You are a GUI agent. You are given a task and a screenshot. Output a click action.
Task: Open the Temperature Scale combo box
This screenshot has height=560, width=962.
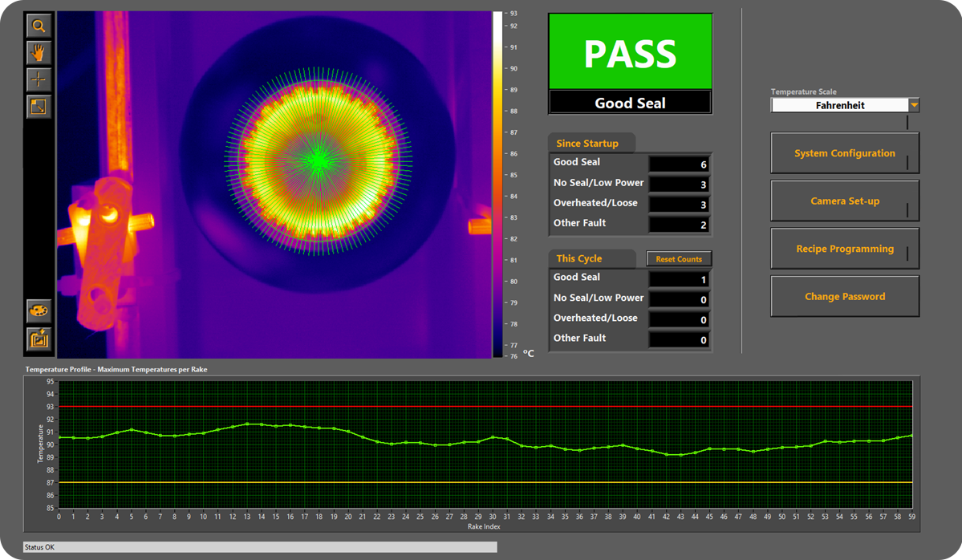point(842,104)
